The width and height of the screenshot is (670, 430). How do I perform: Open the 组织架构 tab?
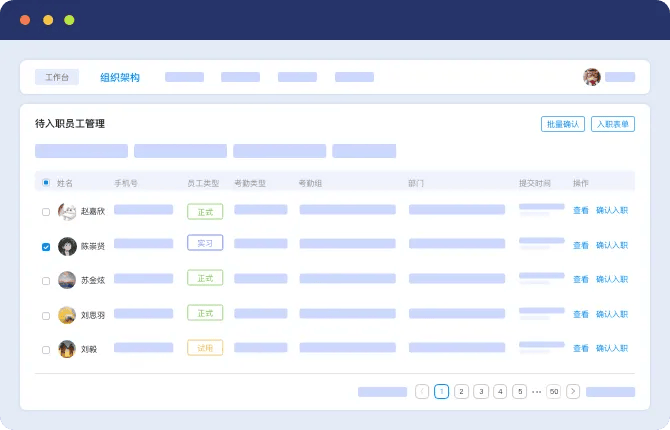[120, 77]
